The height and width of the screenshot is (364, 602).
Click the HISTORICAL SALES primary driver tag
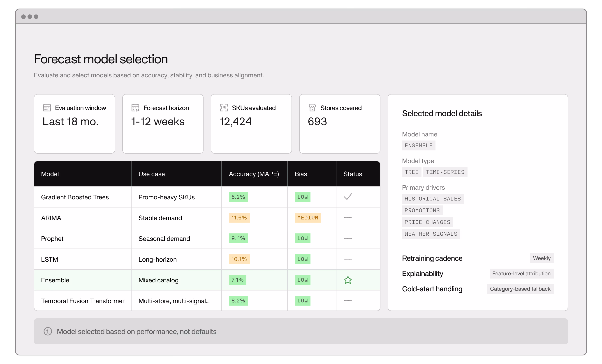(x=433, y=198)
